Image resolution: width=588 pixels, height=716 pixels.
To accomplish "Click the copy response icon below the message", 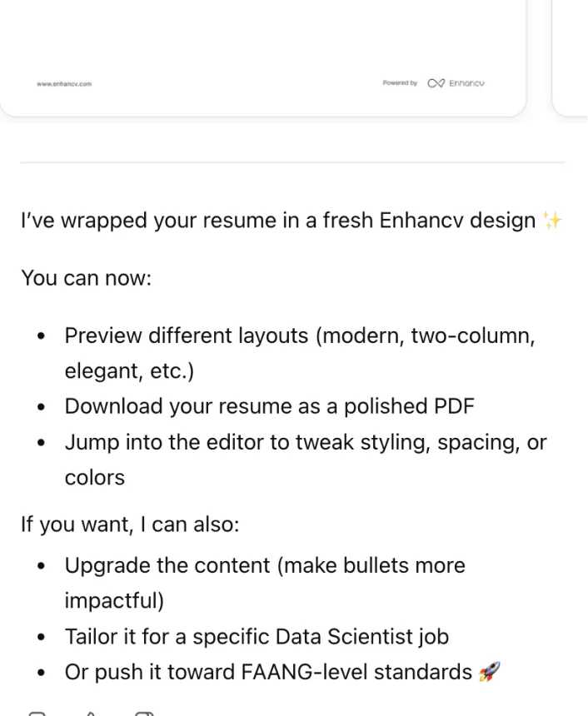I will (x=36, y=714).
